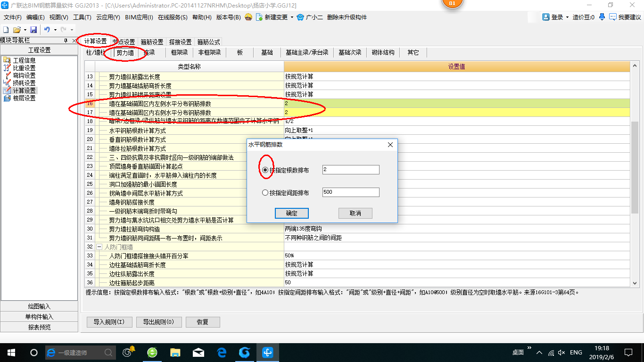The image size is (644, 362).
Task: Click the Undo arrow icon
Action: tap(47, 30)
